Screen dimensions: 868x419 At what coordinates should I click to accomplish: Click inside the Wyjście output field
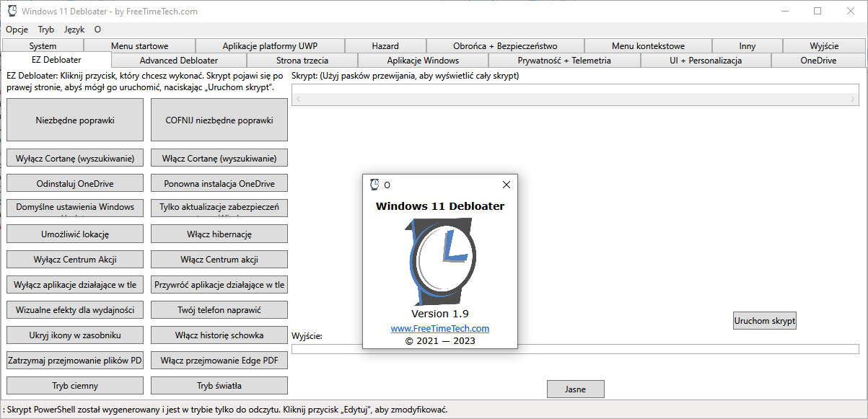pyautogui.click(x=575, y=349)
